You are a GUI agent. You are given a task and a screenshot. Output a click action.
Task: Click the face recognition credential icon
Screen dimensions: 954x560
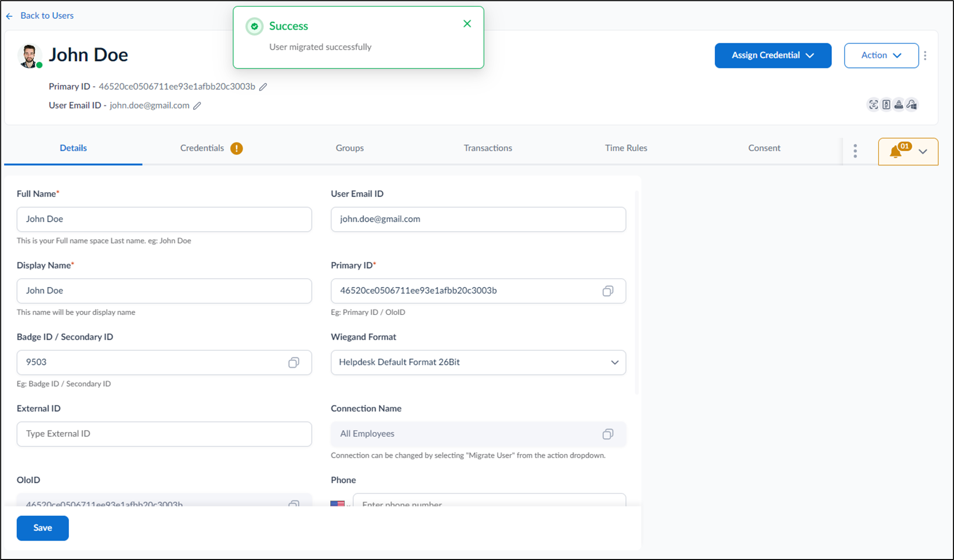pos(873,105)
